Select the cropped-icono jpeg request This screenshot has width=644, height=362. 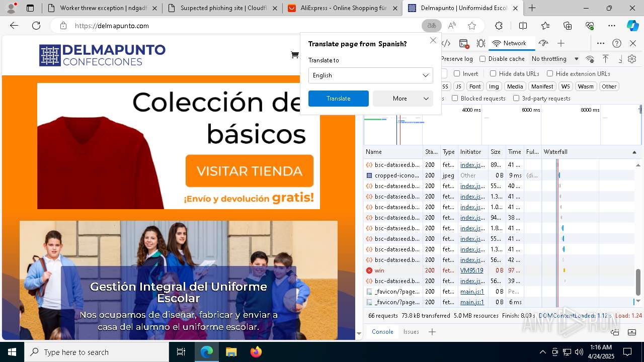[498, 175]
